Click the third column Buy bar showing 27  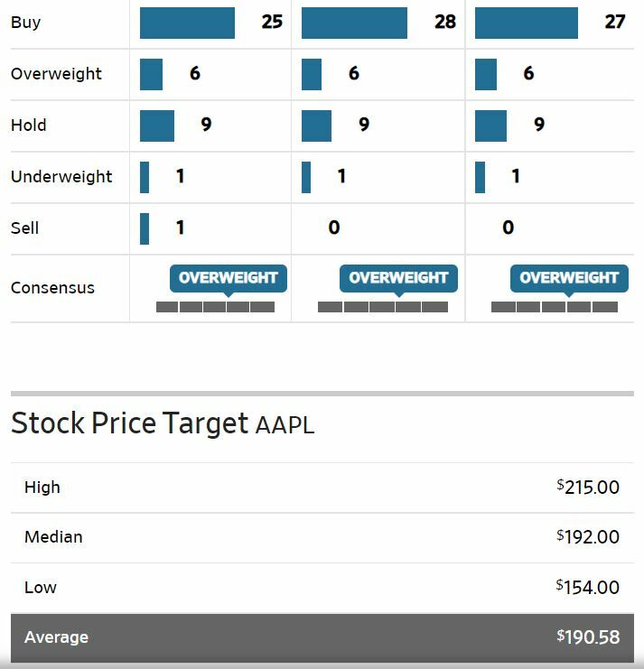click(526, 23)
